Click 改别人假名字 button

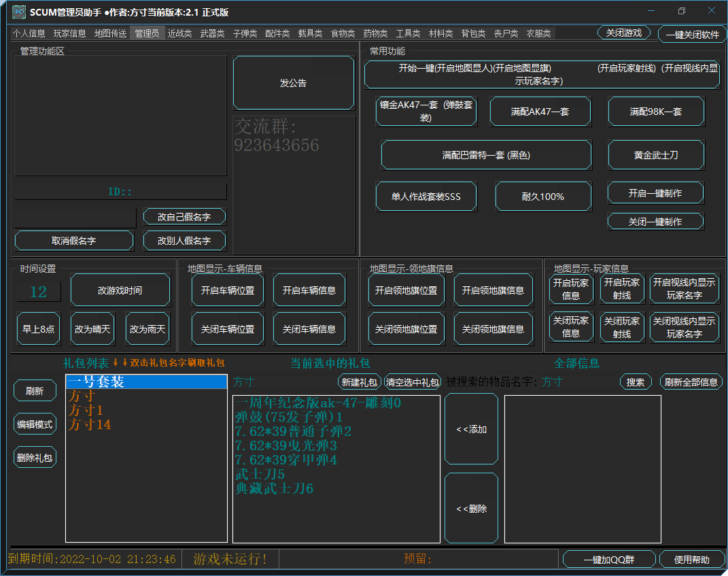[x=184, y=241]
